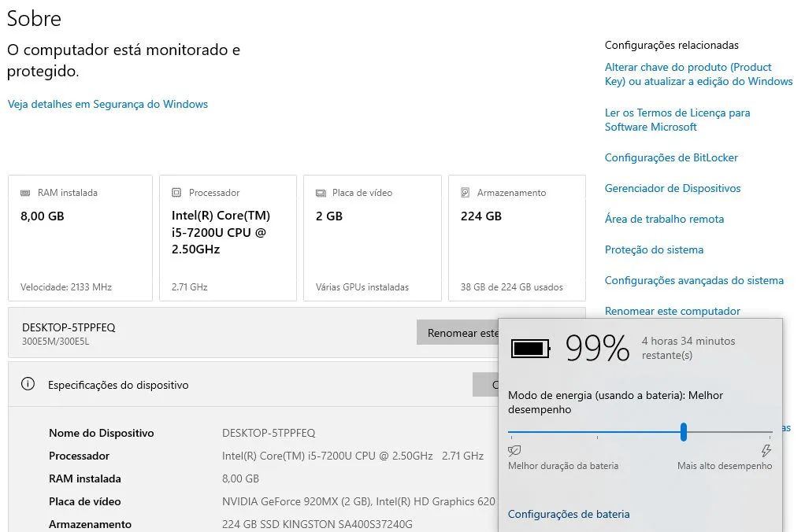This screenshot has width=805, height=532.
Task: Click the RAM instalada 8,00 GB card
Action: coord(80,238)
